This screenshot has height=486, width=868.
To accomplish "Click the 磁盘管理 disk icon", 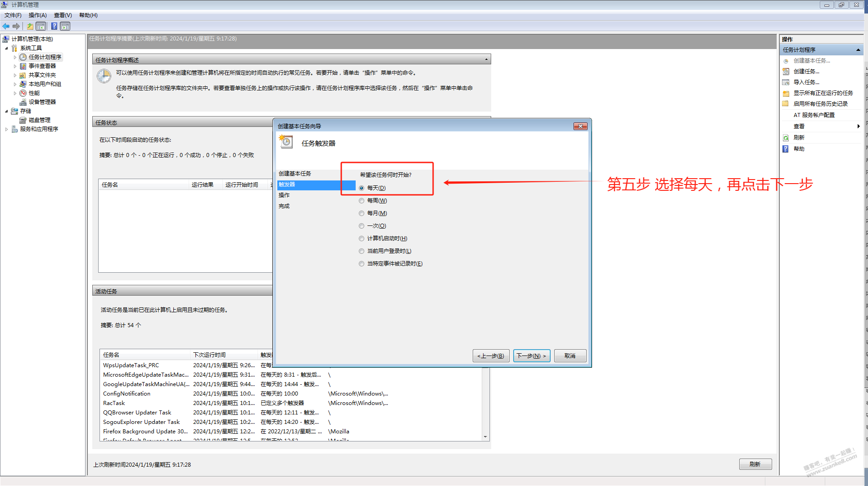I will [x=23, y=120].
